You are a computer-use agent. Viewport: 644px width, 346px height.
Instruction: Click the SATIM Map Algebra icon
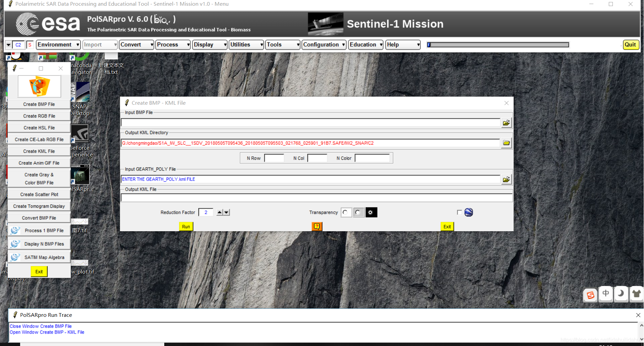click(x=15, y=257)
